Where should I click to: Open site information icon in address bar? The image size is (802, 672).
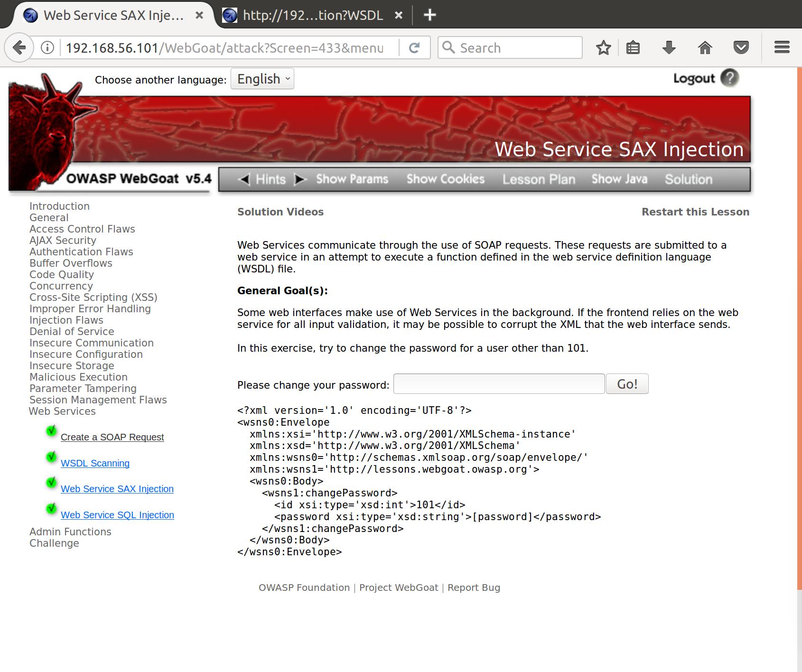47,47
